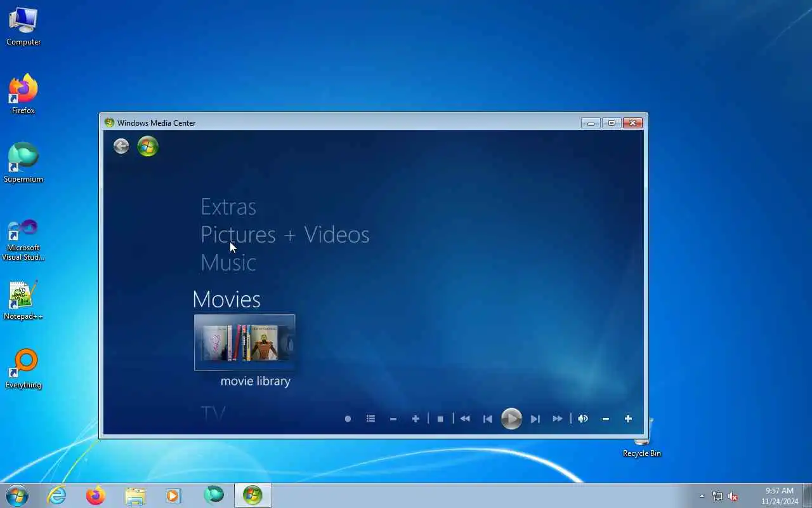Image resolution: width=812 pixels, height=508 pixels.
Task: Launch Firefox from the taskbar
Action: click(x=96, y=495)
